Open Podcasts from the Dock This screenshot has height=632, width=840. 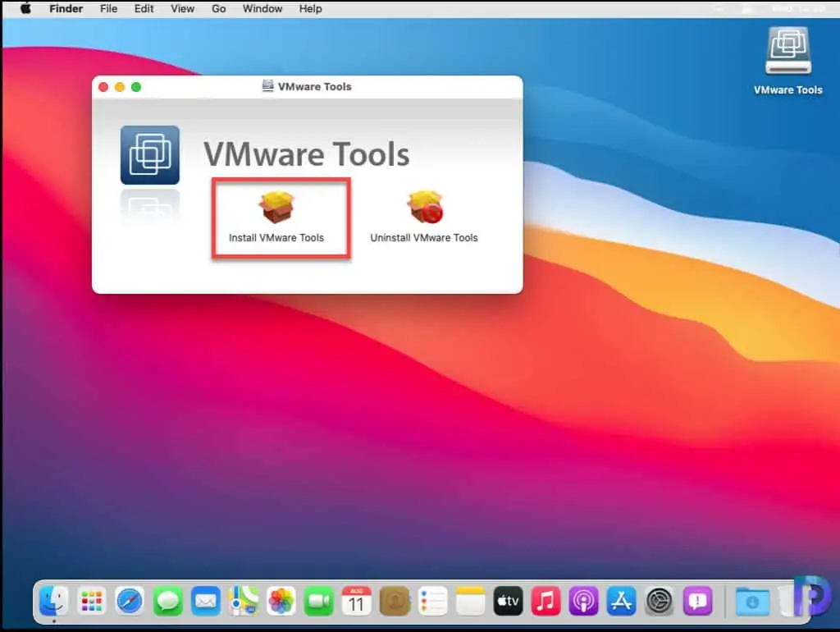pyautogui.click(x=583, y=601)
